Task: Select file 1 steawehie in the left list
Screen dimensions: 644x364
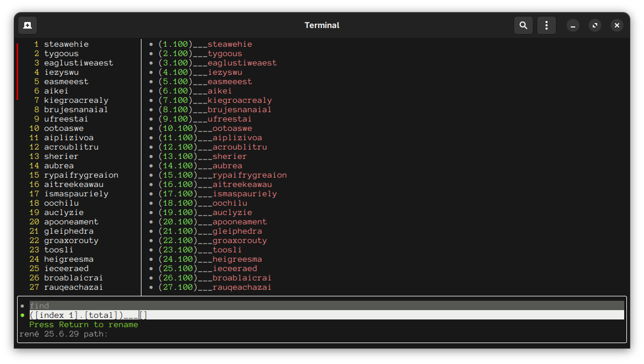Action: tap(66, 44)
